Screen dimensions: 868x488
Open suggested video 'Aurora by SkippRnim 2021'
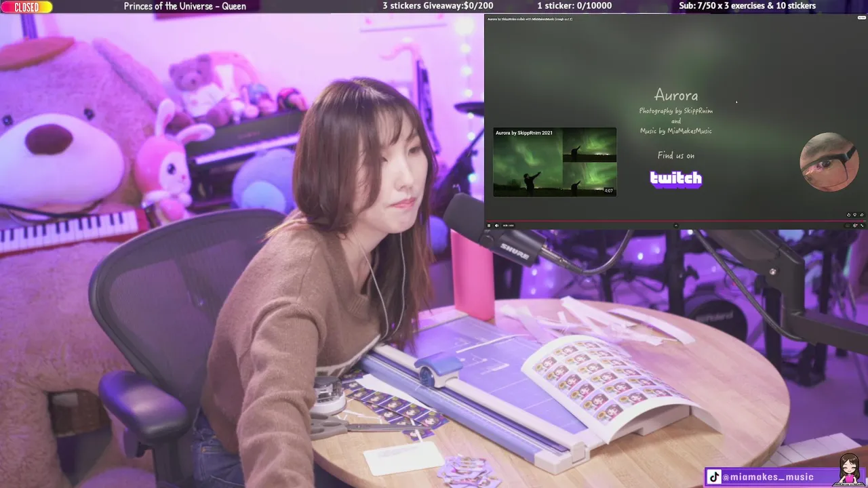[x=555, y=162]
